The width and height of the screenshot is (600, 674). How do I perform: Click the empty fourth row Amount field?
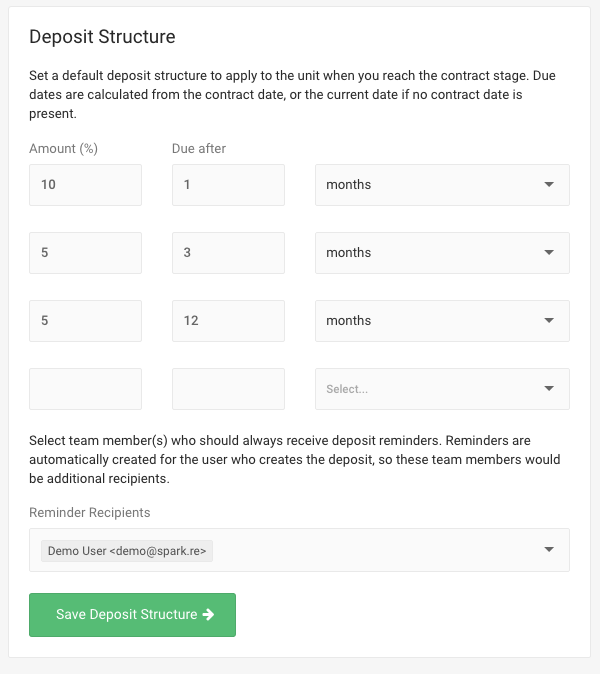pos(85,389)
